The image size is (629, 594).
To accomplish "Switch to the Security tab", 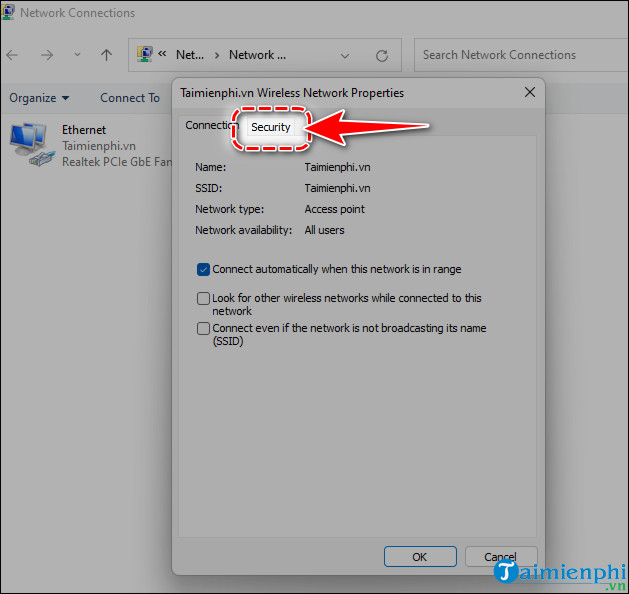I will [270, 128].
